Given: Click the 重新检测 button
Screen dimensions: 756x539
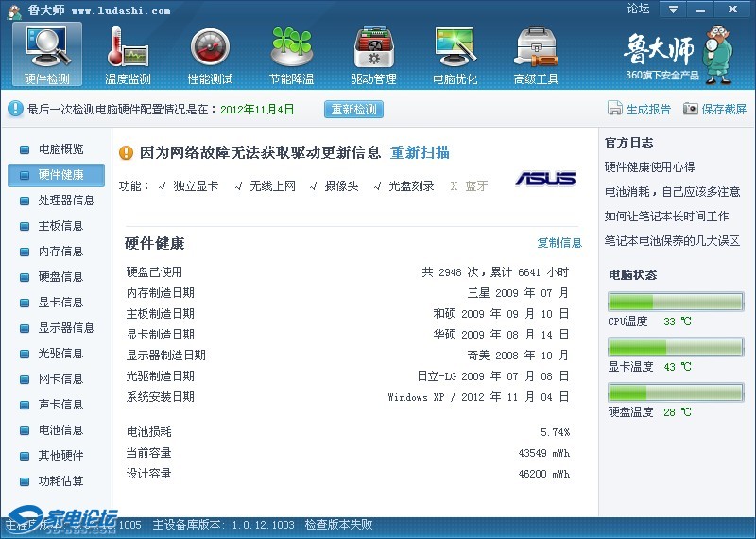Looking at the screenshot, I should (354, 109).
